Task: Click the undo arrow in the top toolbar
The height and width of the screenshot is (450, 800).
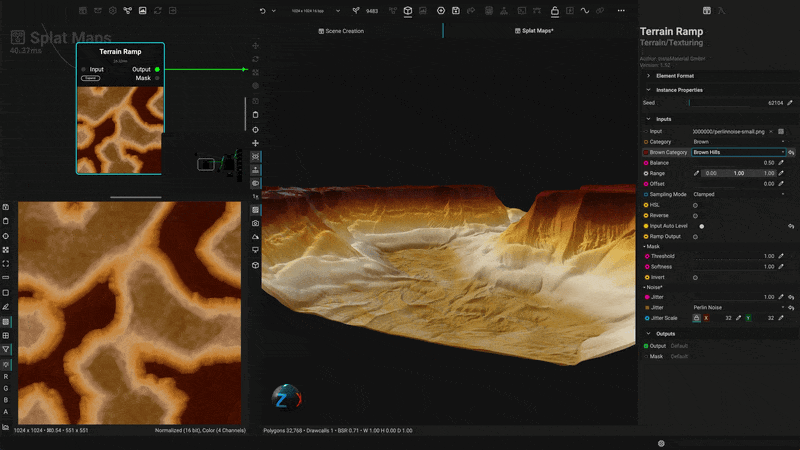Action: [x=262, y=11]
